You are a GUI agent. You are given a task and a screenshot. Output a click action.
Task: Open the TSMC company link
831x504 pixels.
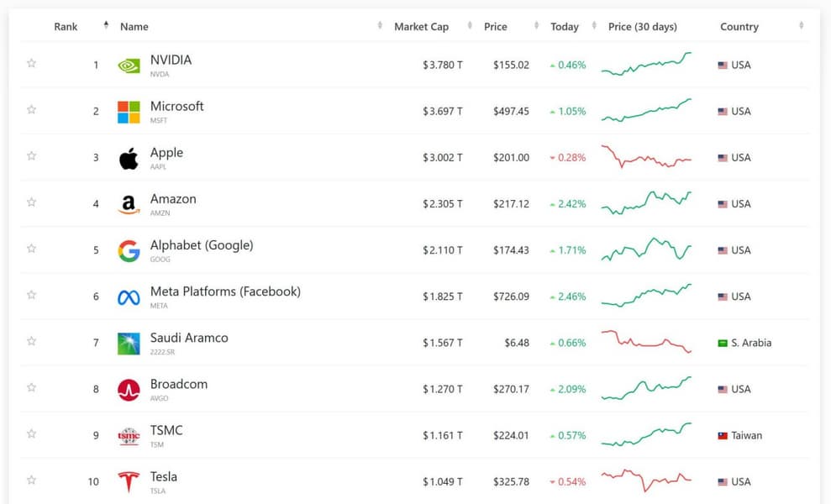coord(166,430)
